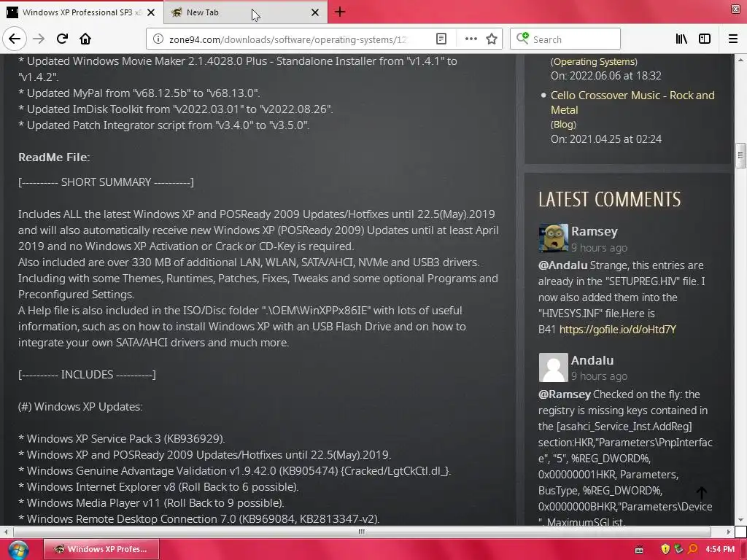The image size is (747, 560).
Task: Open the browser home page
Action: coord(85,39)
